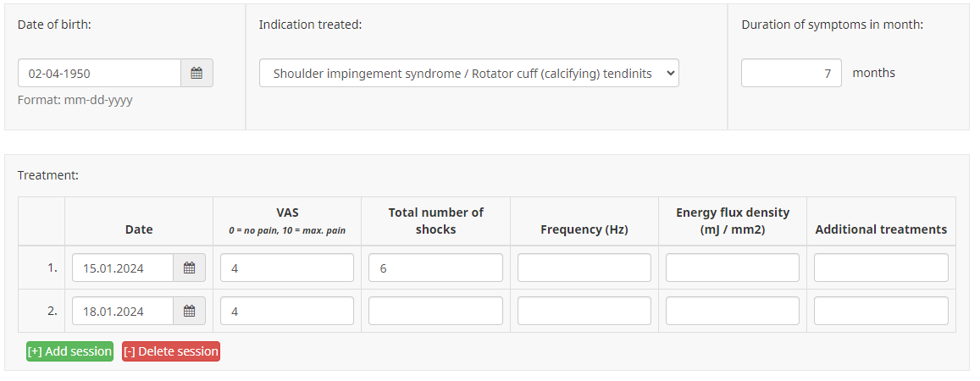Select session 2 Energy flux density field
This screenshot has height=381, width=980.
click(733, 311)
